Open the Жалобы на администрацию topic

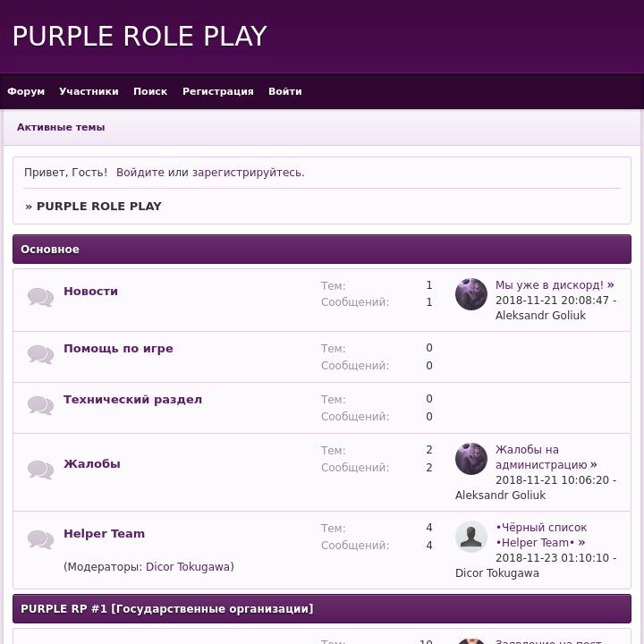coord(546,457)
